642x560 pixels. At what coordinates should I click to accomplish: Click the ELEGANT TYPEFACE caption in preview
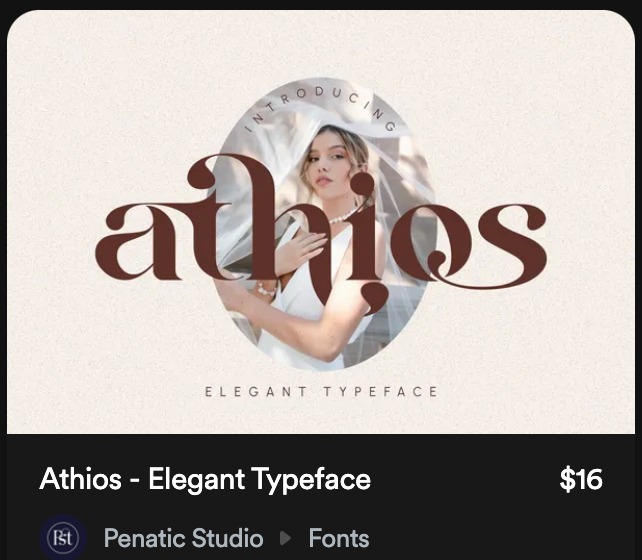(x=321, y=392)
